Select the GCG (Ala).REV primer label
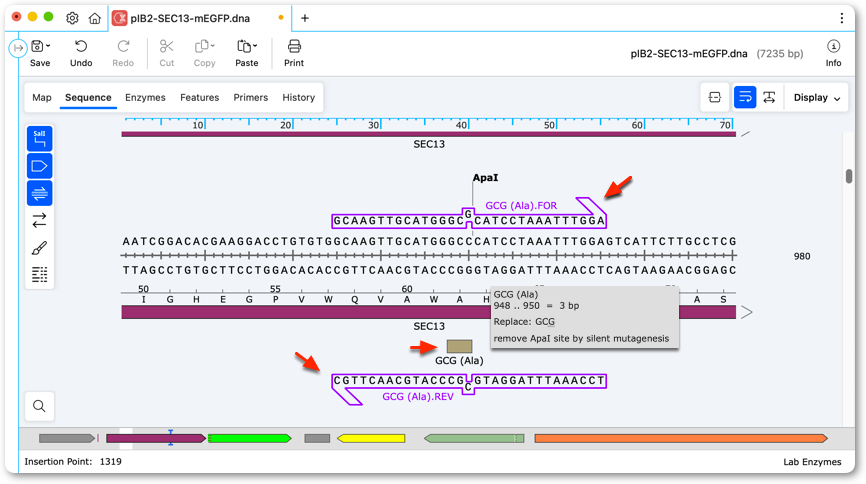 pyautogui.click(x=418, y=397)
